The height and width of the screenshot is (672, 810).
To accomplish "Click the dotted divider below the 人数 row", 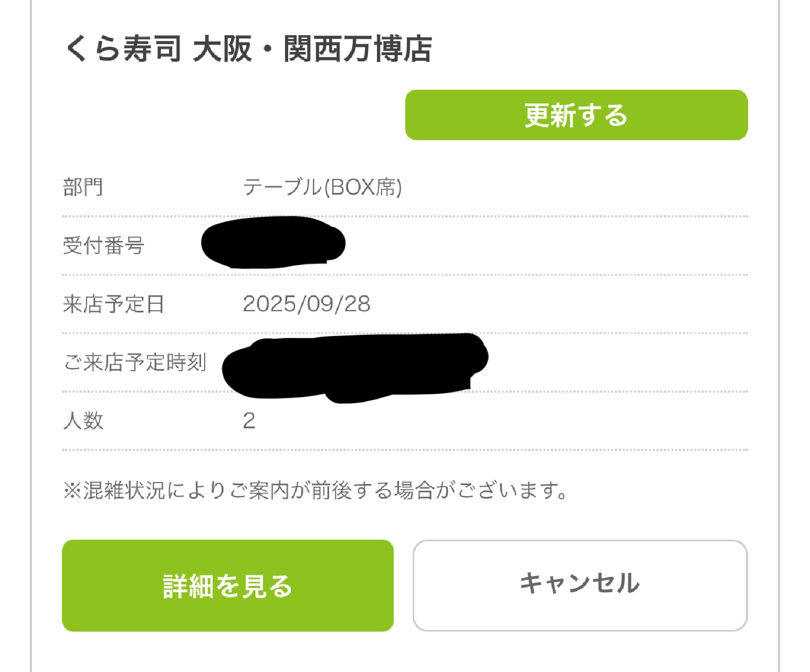I will click(x=404, y=450).
